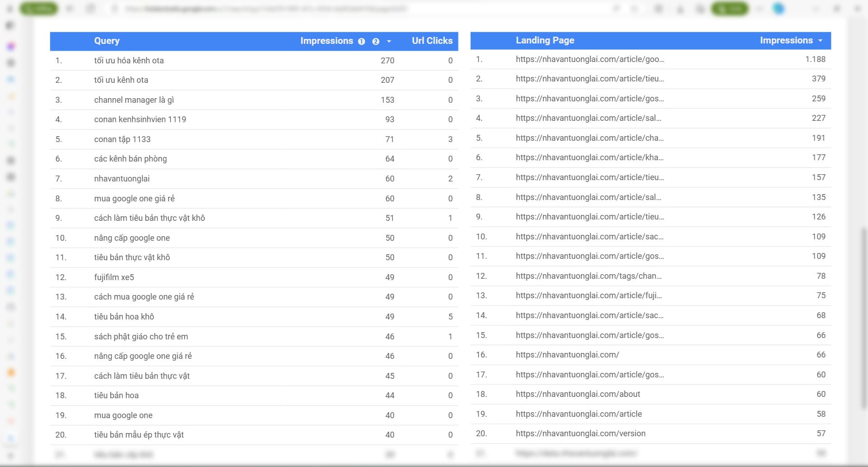The width and height of the screenshot is (868, 467).
Task: Open 'article/sal…' link with 135 impressions
Action: tap(589, 197)
